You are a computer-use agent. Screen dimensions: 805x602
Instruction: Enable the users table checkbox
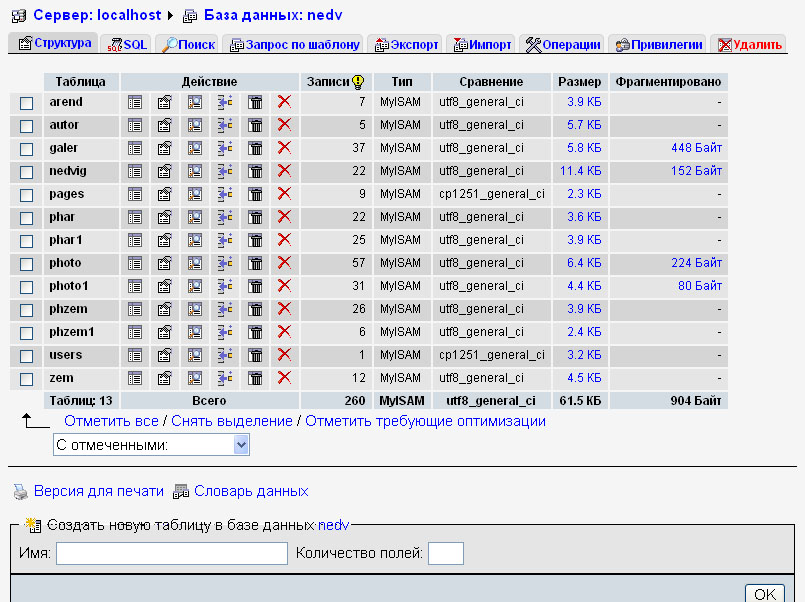coord(26,356)
